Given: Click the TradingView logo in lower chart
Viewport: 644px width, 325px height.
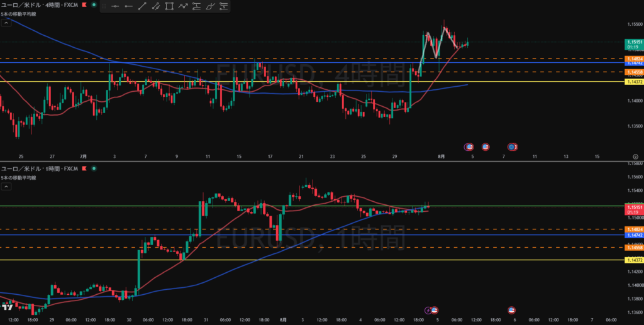Looking at the screenshot, I should coord(7,306).
